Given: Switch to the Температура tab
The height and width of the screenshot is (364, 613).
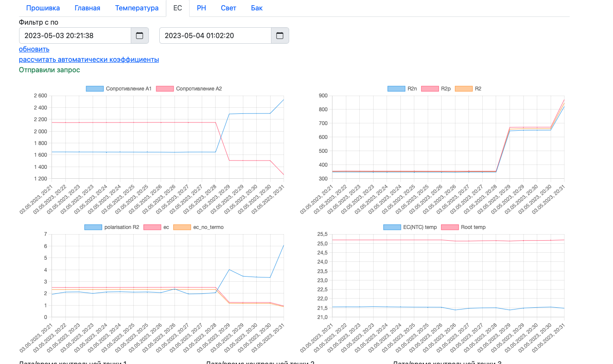Looking at the screenshot, I should coord(137,8).
